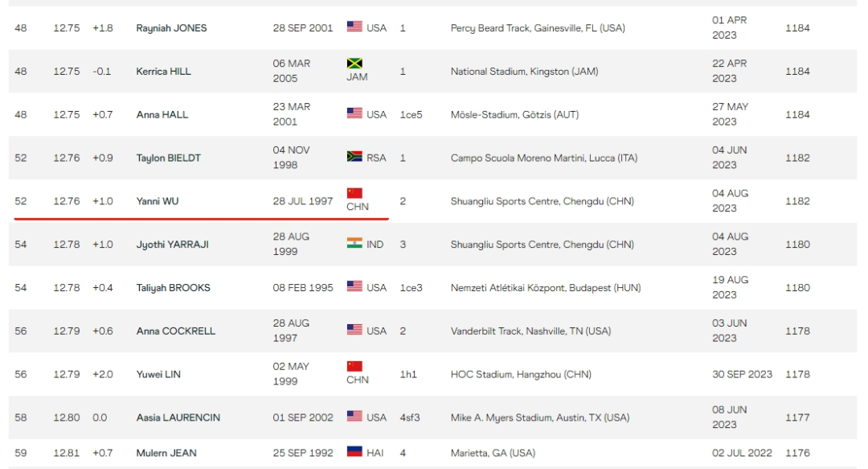Screen dimensions: 868x469
Task: Click the USA flag in Aasia LAURENCIN's row
Action: pyautogui.click(x=354, y=417)
